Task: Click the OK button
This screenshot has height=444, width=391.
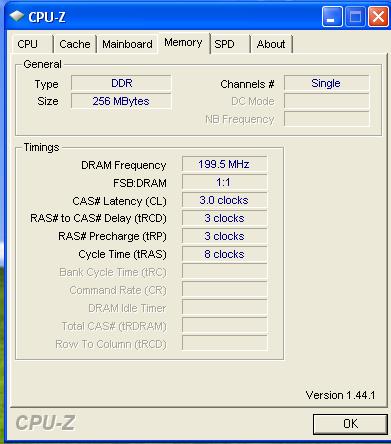Action: pyautogui.click(x=350, y=424)
